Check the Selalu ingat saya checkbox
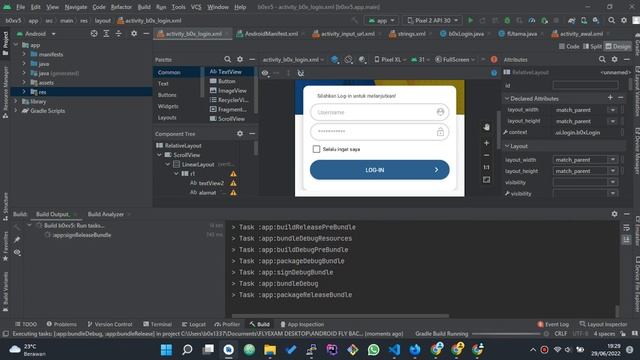Image resolution: width=640 pixels, height=360 pixels. click(x=316, y=149)
